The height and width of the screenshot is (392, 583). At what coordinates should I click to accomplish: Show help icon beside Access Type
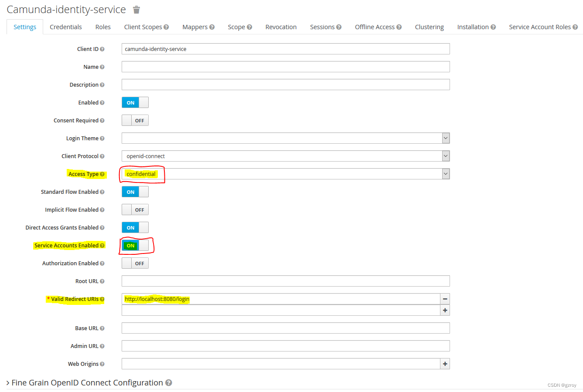(x=102, y=174)
